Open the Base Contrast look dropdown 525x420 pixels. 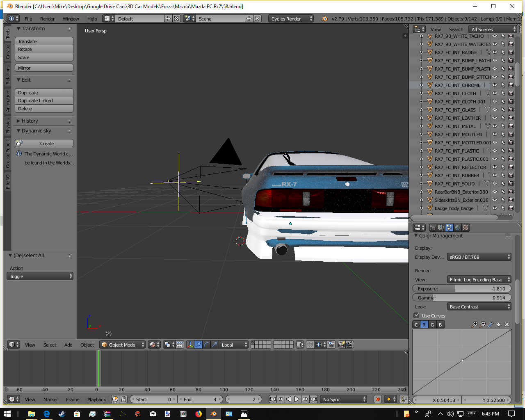click(x=479, y=307)
